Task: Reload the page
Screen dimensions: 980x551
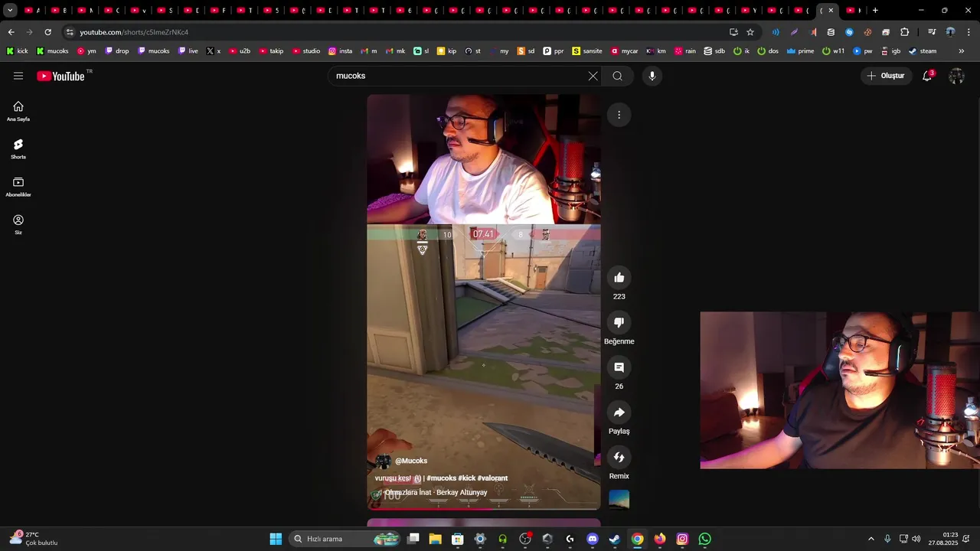Action: pos(47,32)
